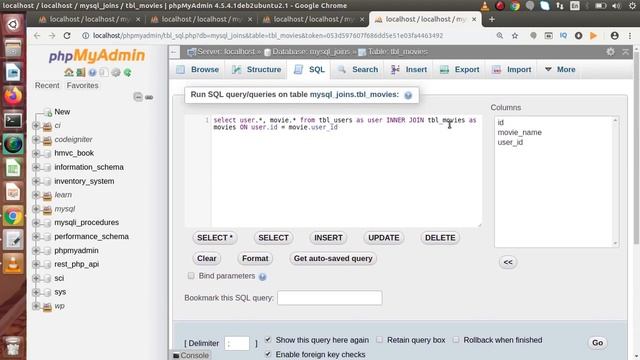Image resolution: width=640 pixels, height=360 pixels.
Task: Open Insert tab
Action: click(409, 69)
